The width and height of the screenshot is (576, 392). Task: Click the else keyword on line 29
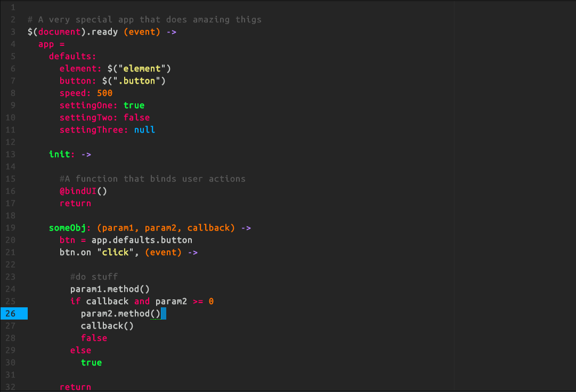coord(80,350)
